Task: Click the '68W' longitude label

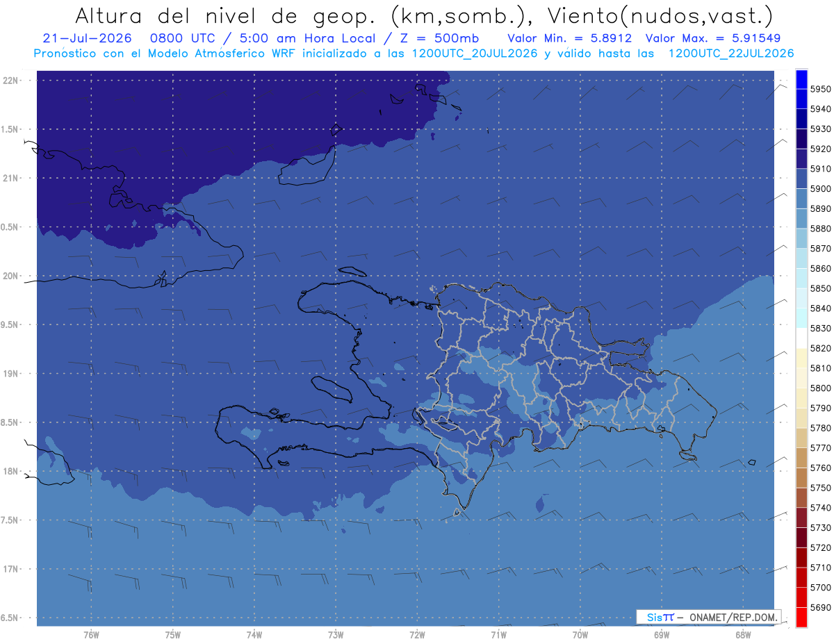Action: pos(743,635)
